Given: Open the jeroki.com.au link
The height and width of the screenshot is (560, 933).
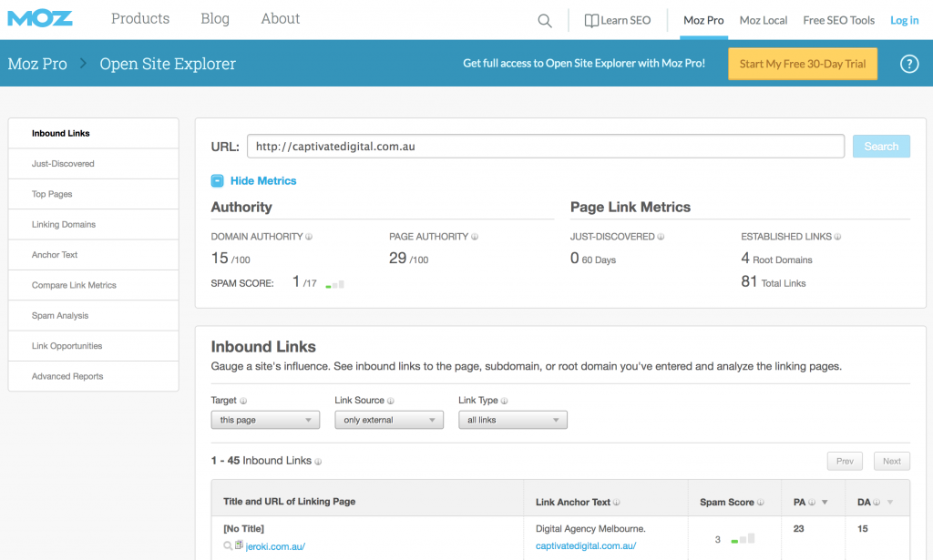Looking at the screenshot, I should [275, 546].
